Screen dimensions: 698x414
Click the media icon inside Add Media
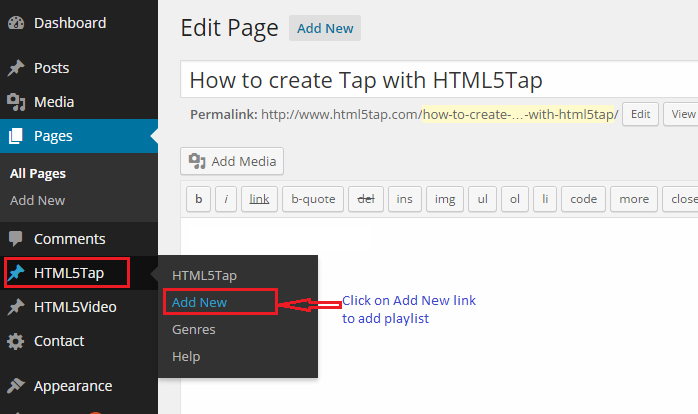197,161
